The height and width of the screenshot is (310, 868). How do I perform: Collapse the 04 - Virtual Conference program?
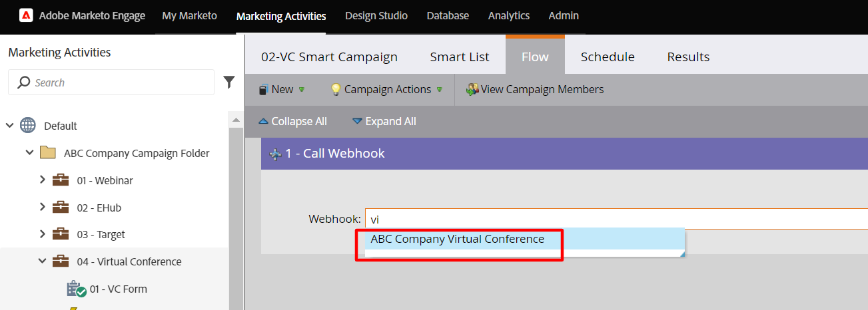43,261
